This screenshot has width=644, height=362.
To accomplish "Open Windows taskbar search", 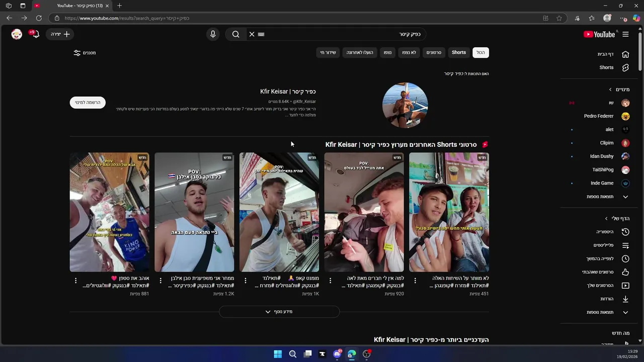I will coord(292,354).
